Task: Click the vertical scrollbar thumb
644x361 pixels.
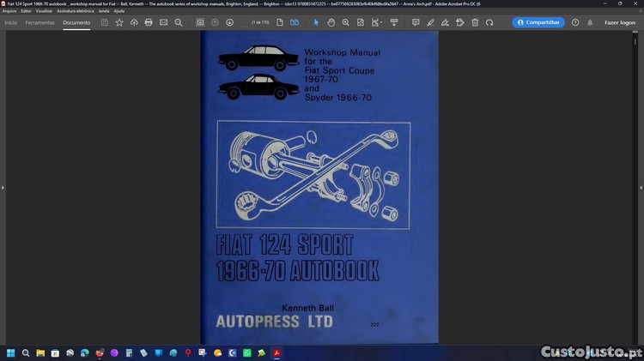Action: (635, 41)
